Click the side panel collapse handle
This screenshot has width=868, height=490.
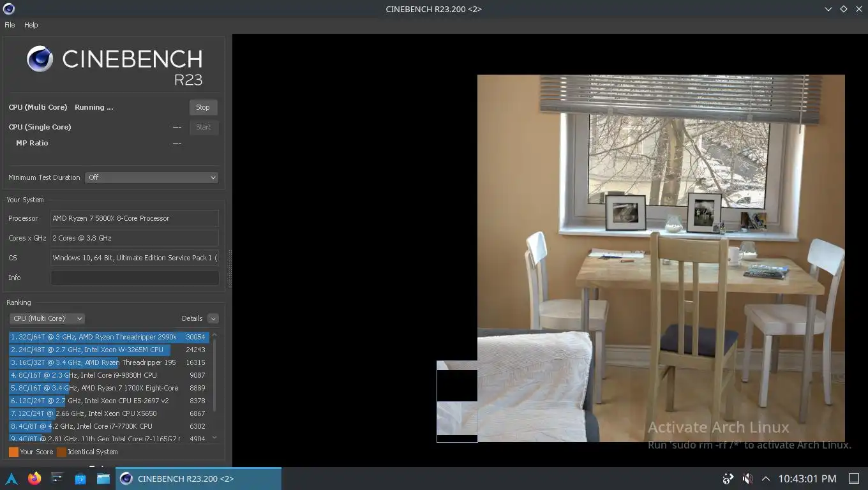[x=230, y=269]
